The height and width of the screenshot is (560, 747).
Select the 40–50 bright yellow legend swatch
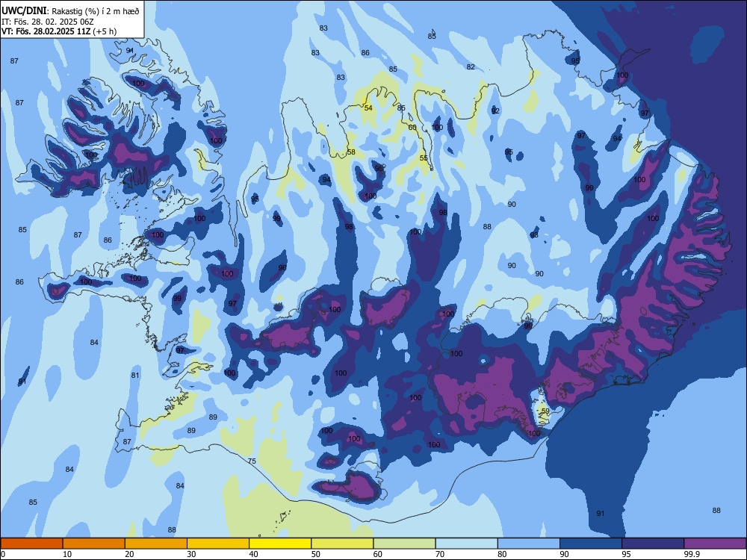click(x=280, y=544)
